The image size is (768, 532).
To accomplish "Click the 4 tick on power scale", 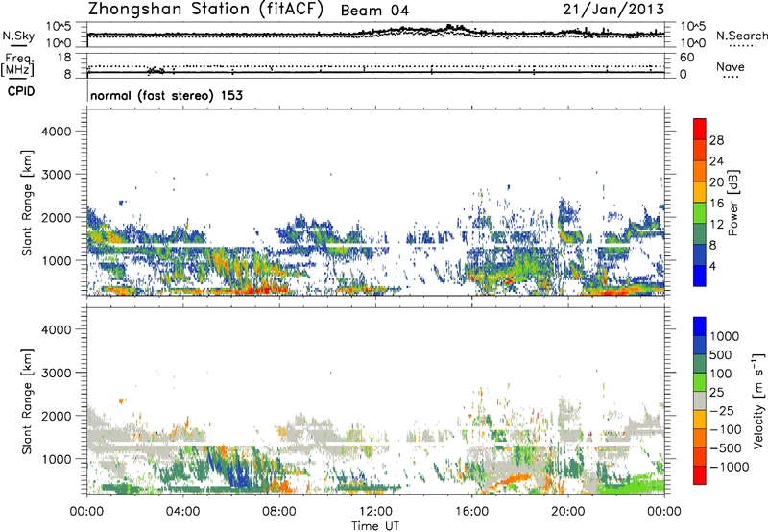I will tap(712, 266).
